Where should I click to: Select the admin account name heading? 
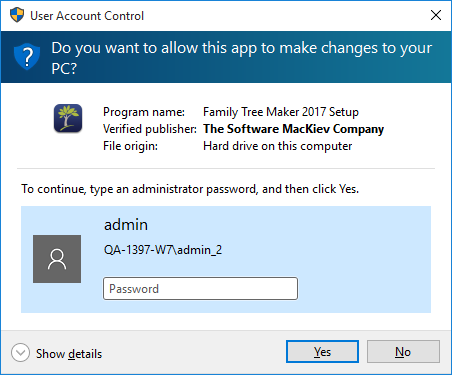[x=126, y=225]
